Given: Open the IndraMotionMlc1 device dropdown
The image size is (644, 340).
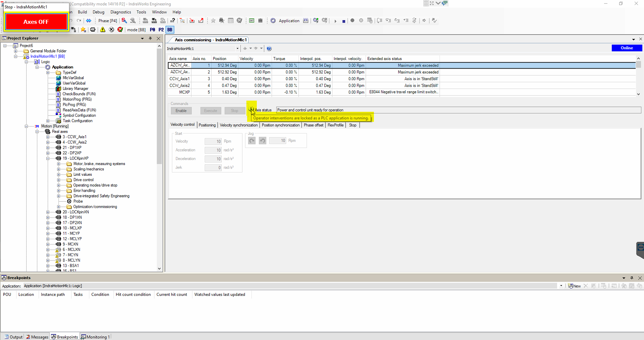Looking at the screenshot, I should (x=237, y=49).
